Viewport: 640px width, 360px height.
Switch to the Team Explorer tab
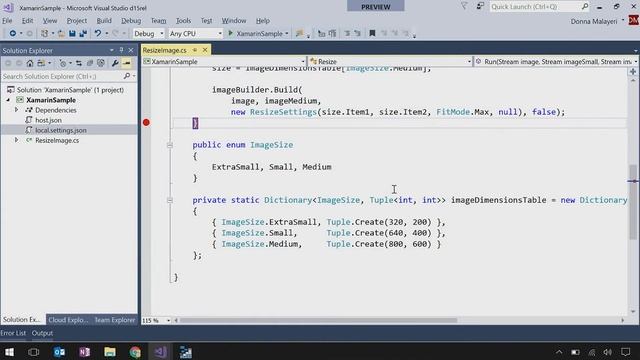115,320
